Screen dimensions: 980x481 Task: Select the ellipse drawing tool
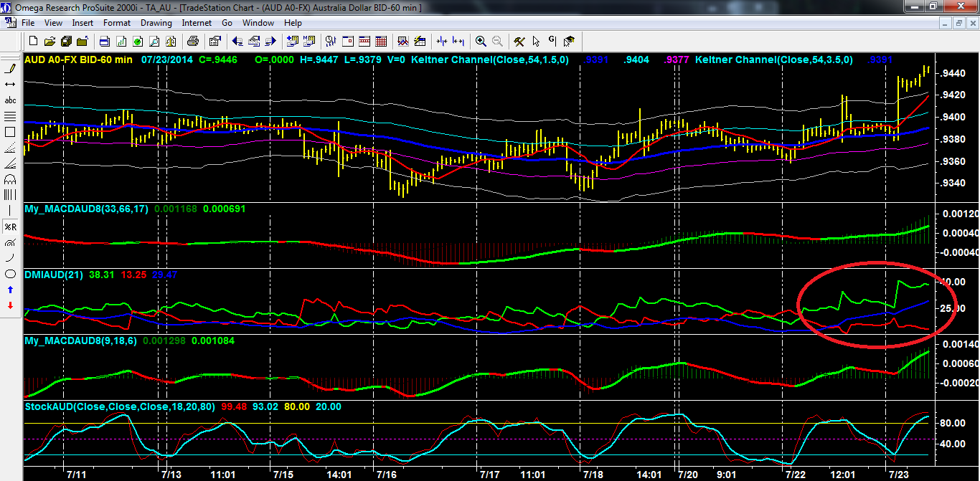pyautogui.click(x=11, y=274)
